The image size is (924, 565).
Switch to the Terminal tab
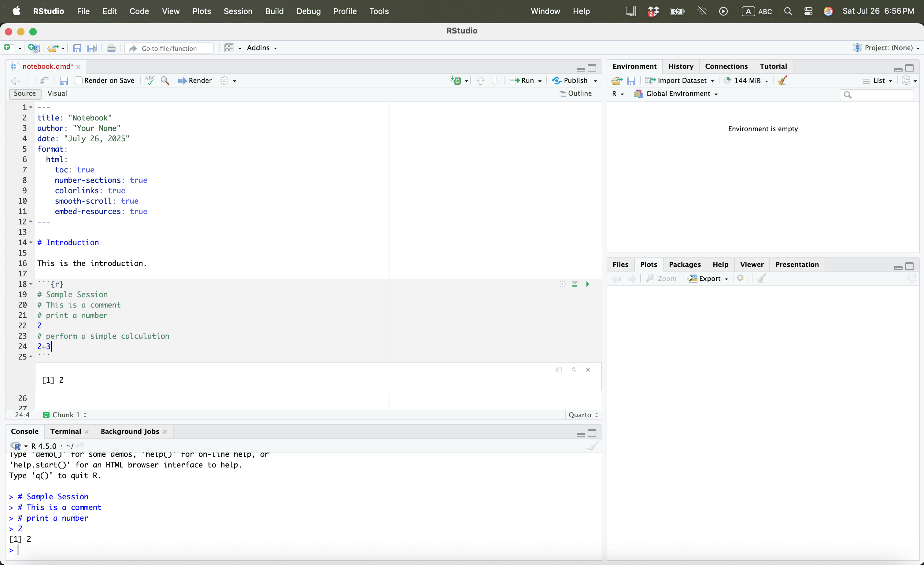point(66,431)
